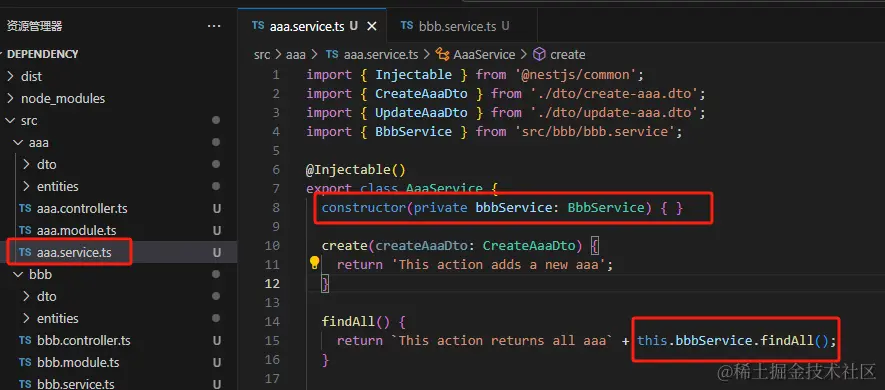Click the TS icon on the bbb.service.ts tab
This screenshot has height=390, width=885.
tap(407, 26)
